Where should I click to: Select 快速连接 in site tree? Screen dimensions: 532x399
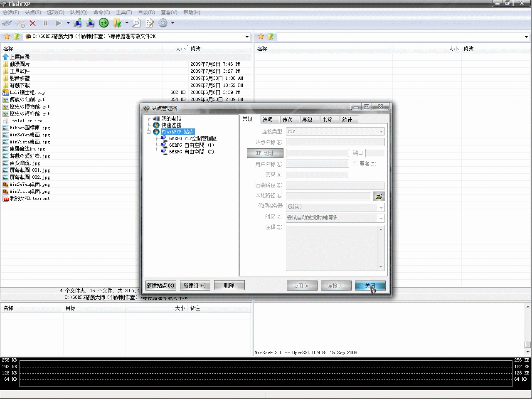click(x=171, y=125)
